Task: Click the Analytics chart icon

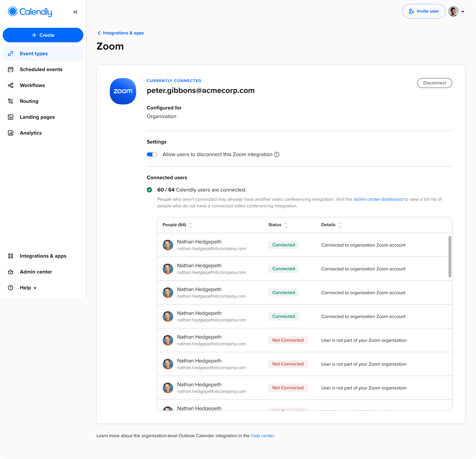Action: (x=10, y=133)
